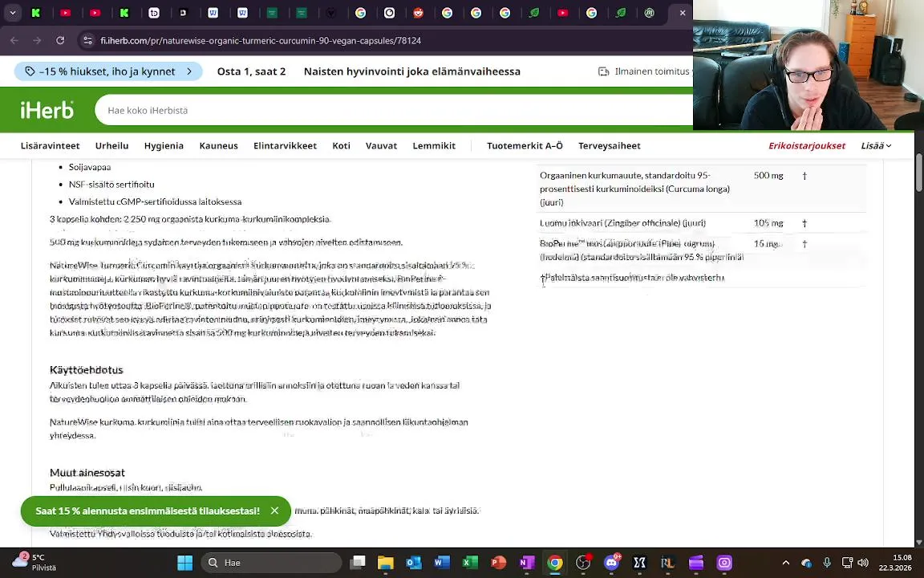Screen dimensions: 924x578
Task: Click the 'Saat 15 % alennusta' banner text
Action: coord(148,511)
